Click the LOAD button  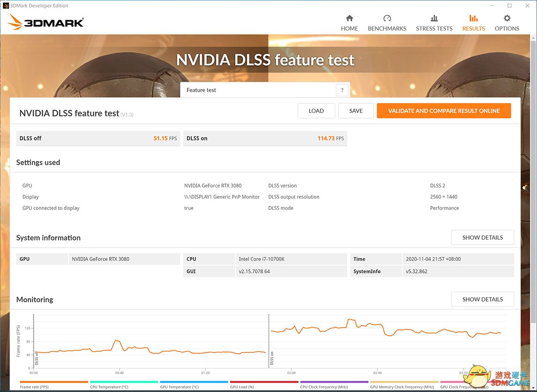(316, 111)
